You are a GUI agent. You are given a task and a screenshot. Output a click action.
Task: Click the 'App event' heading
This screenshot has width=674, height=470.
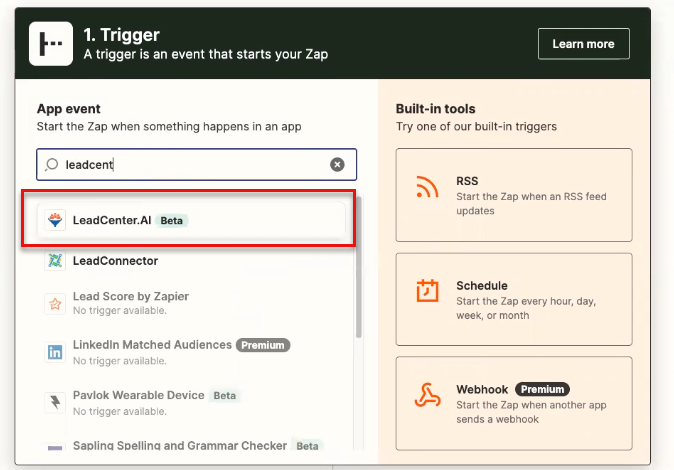tap(68, 109)
